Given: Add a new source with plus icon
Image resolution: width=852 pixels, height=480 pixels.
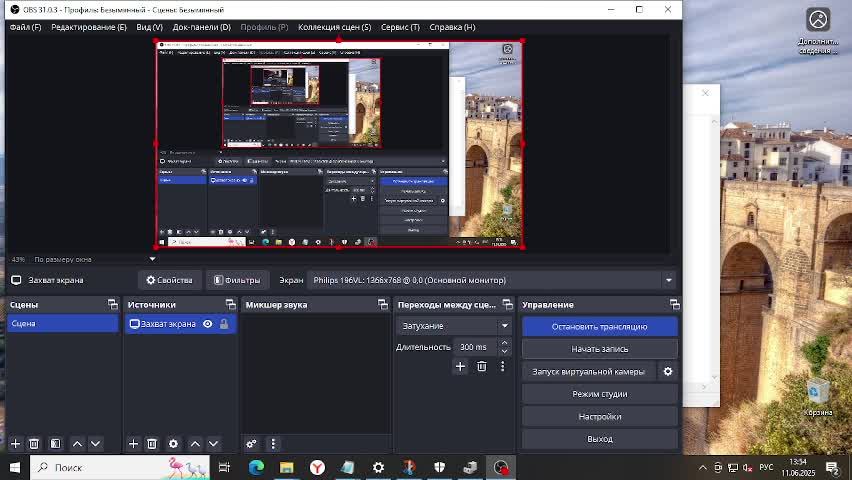Looking at the screenshot, I should point(133,444).
